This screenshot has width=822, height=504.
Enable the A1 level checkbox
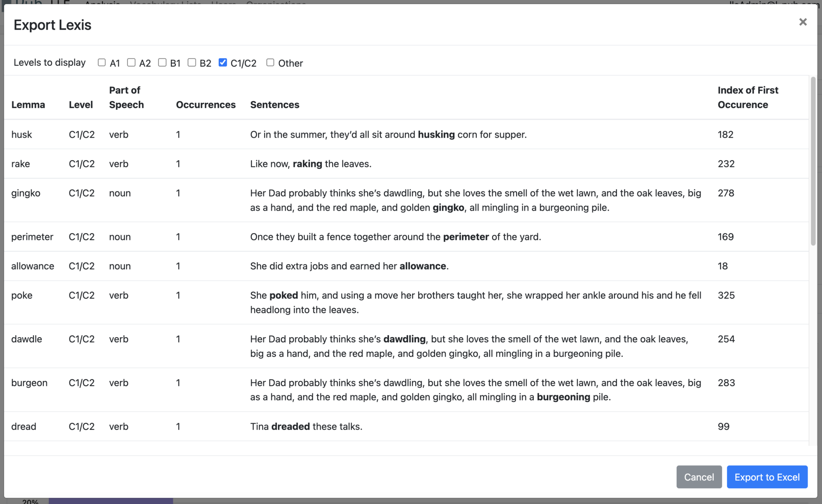(102, 63)
